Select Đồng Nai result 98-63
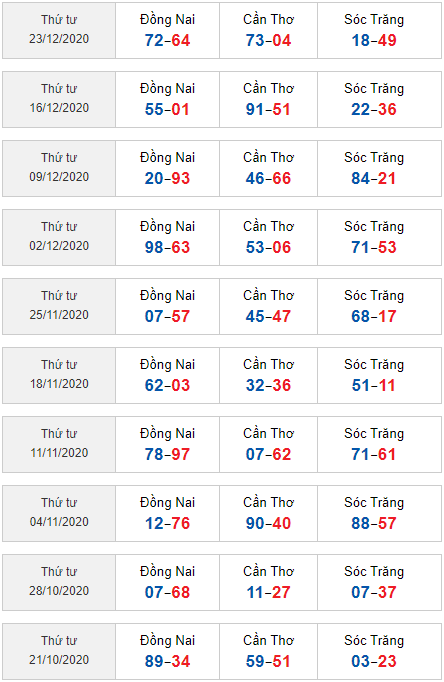 click(167, 247)
